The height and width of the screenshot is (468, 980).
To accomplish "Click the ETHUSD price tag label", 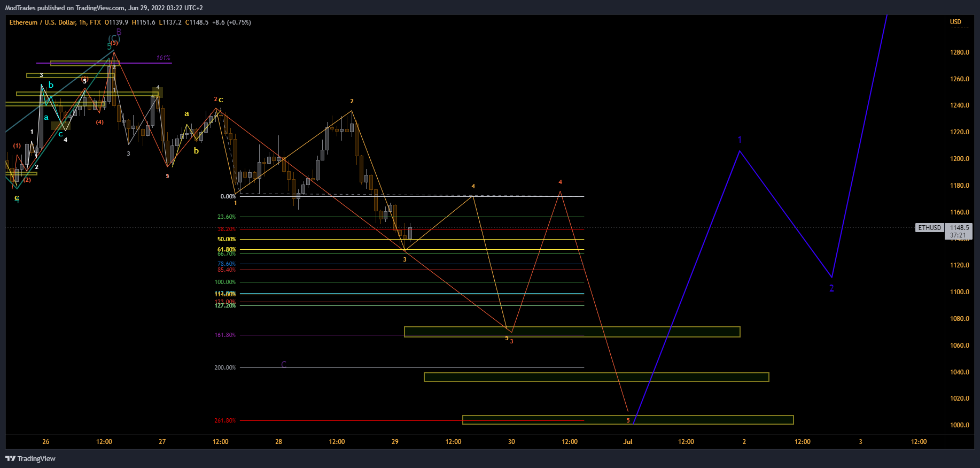I will click(x=930, y=228).
